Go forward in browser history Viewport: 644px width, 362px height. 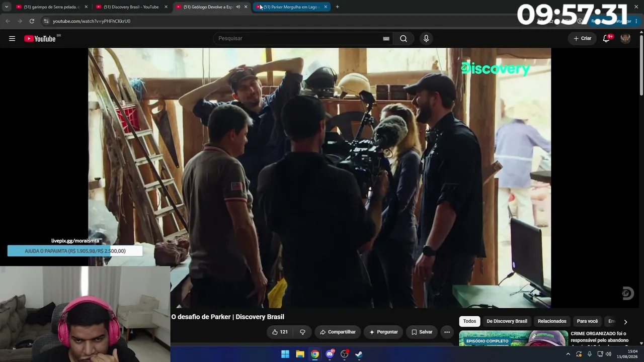[x=20, y=21]
